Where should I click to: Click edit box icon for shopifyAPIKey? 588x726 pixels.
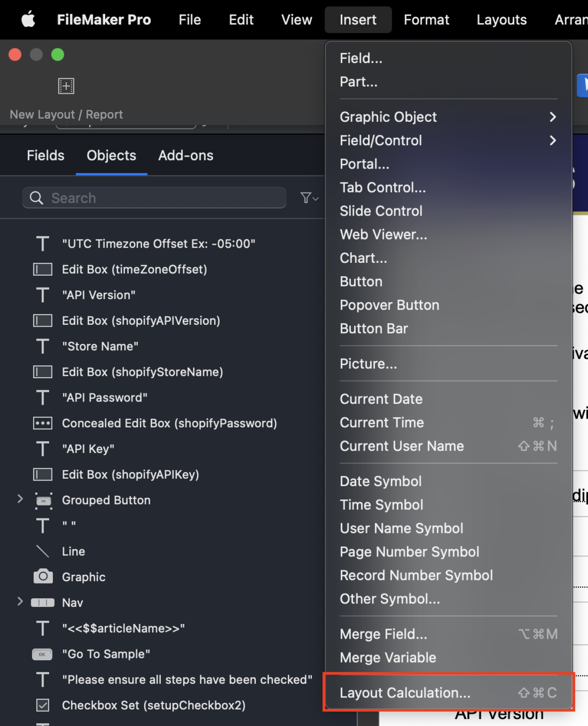click(43, 475)
